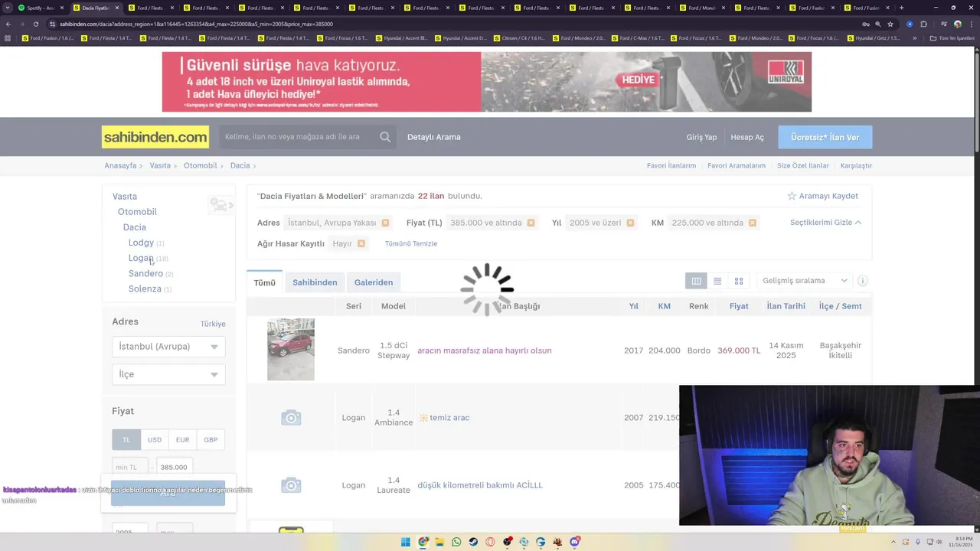Switch to the Galeriden tab
Viewport: 980px width, 551px height.
tap(374, 282)
